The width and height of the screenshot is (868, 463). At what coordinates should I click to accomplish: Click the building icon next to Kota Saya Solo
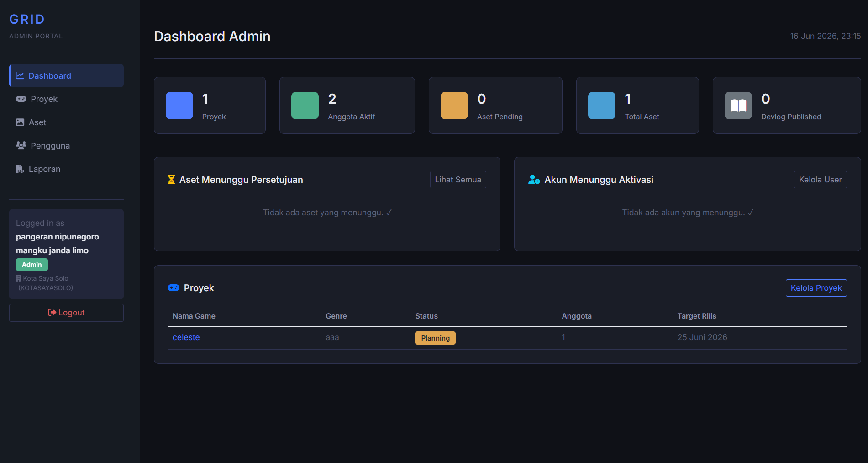pos(18,278)
